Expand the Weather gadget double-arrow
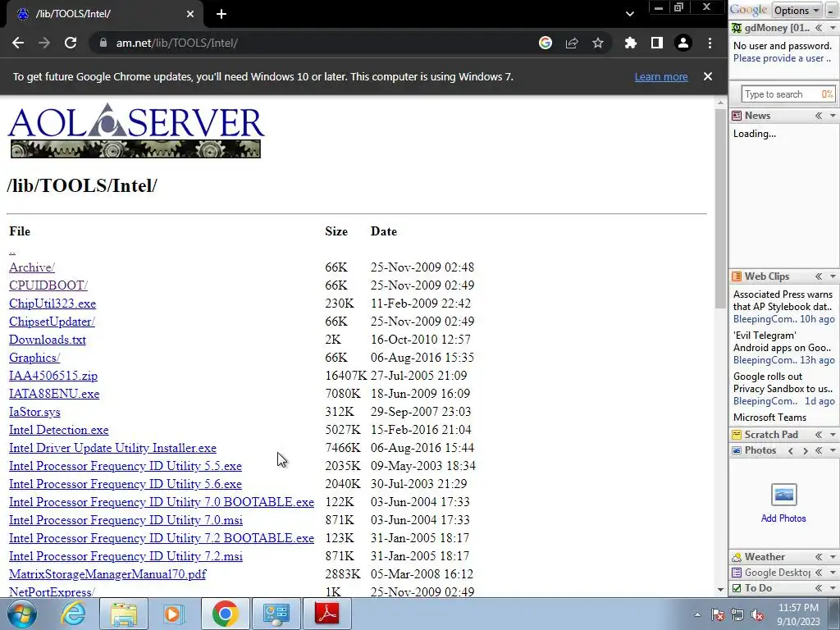This screenshot has height=630, width=840. click(x=819, y=557)
